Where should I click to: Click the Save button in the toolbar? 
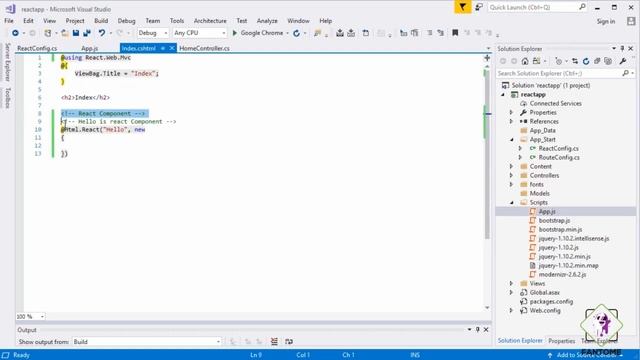(76, 33)
